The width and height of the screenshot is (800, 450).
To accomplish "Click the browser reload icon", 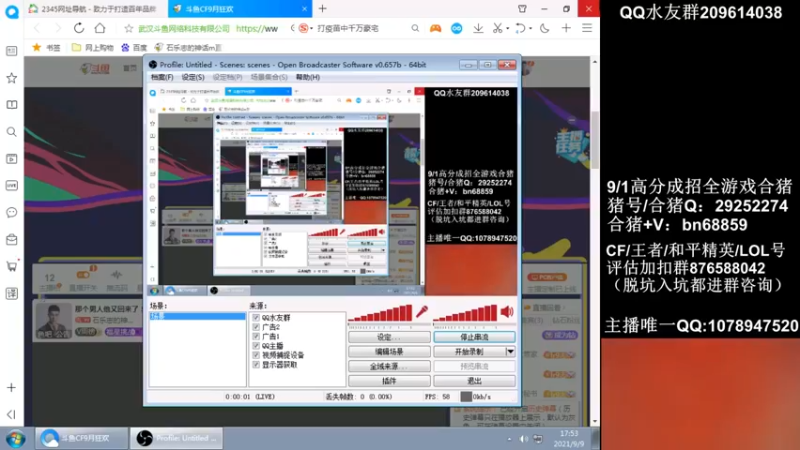I will 79,28.
